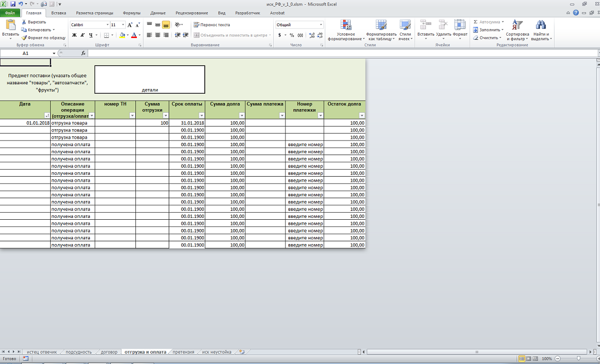Toggle bold formatting (Ж)
This screenshot has height=364, width=600.
(x=74, y=35)
